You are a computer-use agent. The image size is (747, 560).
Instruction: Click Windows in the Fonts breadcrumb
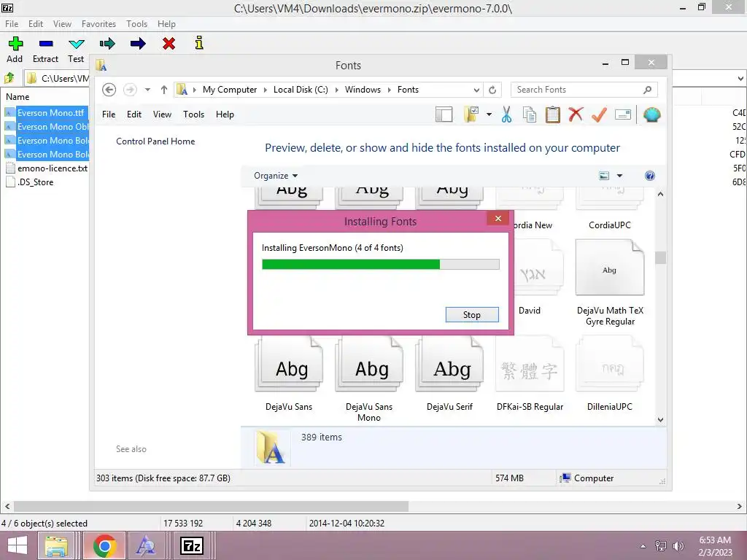point(363,90)
